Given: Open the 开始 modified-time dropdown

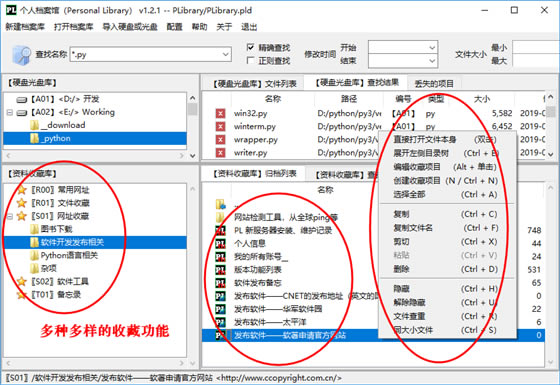Looking at the screenshot, I should pos(432,48).
